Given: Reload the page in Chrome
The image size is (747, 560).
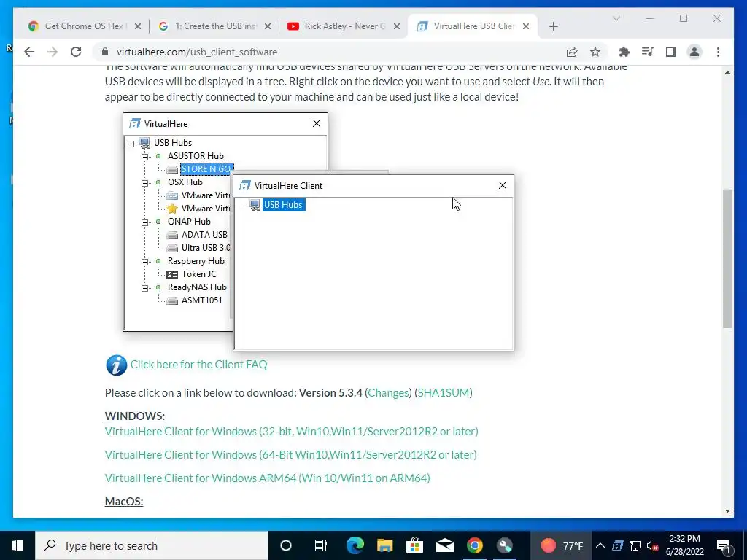Looking at the screenshot, I should point(76,52).
